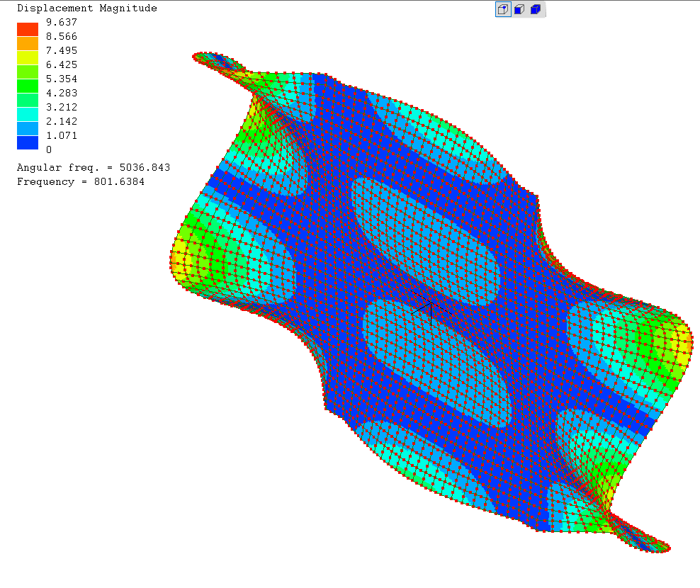
Task: Click the cyan legend color swatch
Action: click(28, 114)
